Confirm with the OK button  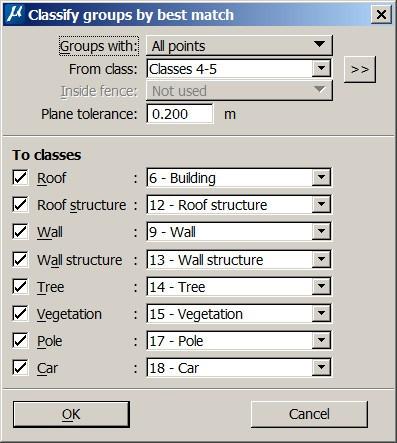[71, 414]
